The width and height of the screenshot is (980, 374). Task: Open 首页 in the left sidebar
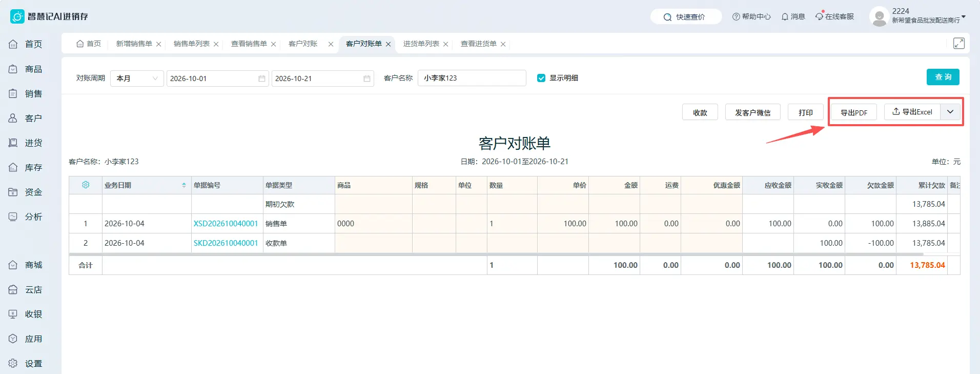(x=26, y=44)
